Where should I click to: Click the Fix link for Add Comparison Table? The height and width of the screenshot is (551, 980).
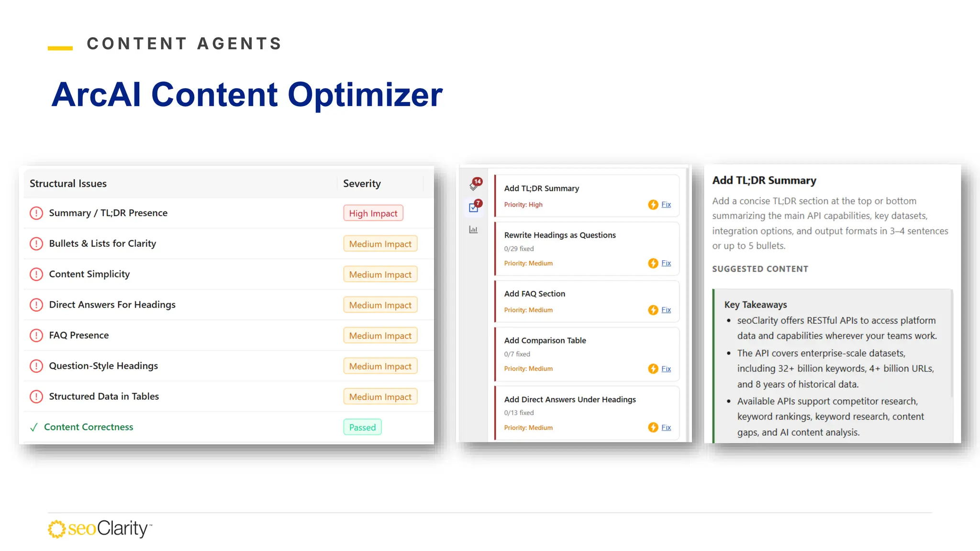tap(666, 368)
